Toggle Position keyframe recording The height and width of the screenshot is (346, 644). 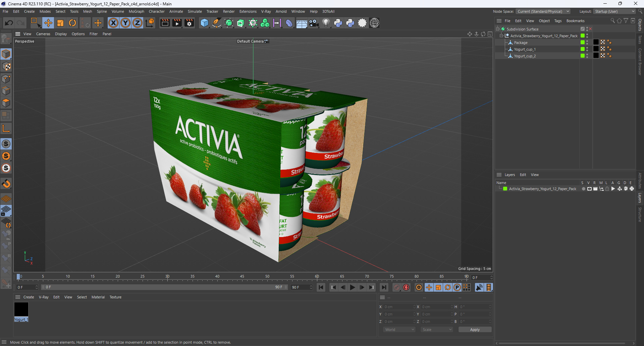(x=429, y=287)
